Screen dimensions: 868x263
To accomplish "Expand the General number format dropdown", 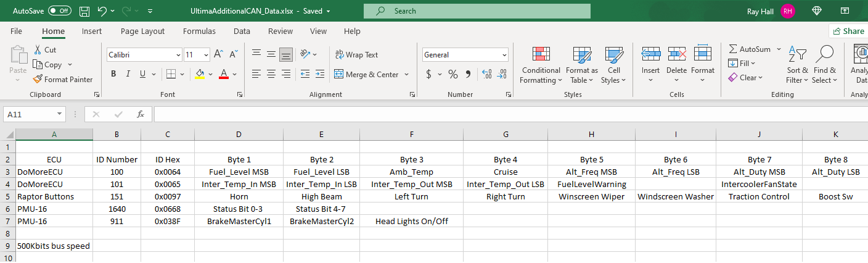I will click(x=504, y=54).
